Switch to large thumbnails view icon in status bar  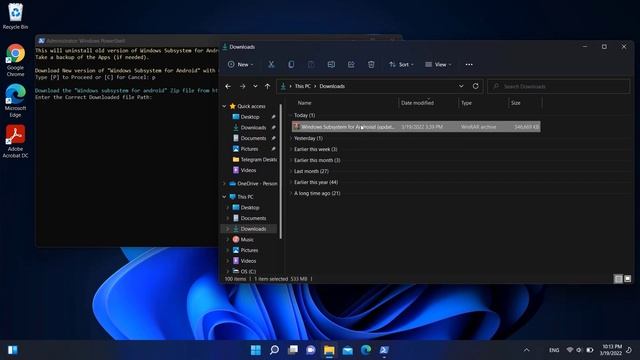coord(628,279)
